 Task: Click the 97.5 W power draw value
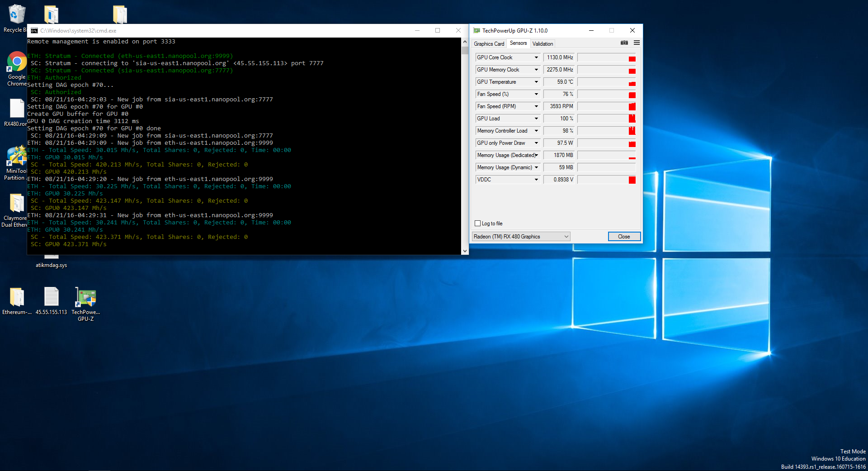pyautogui.click(x=559, y=143)
